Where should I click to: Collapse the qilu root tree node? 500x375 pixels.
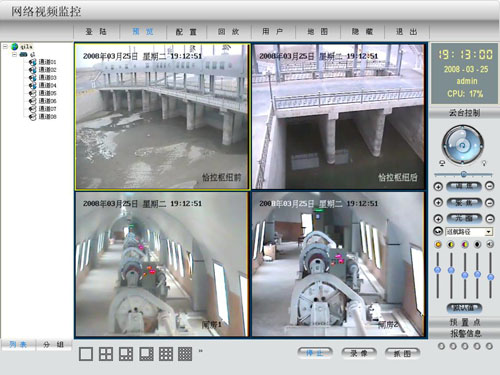click(x=5, y=47)
